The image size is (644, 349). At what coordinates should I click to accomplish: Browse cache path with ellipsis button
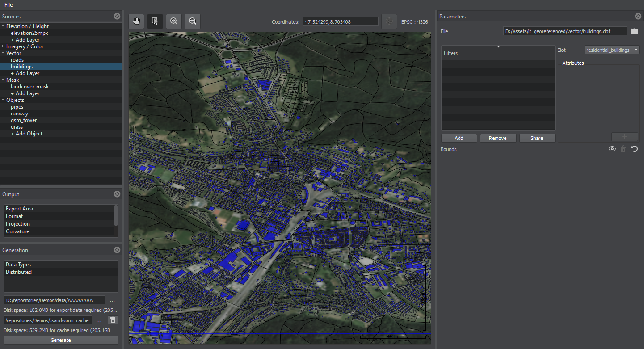click(99, 320)
